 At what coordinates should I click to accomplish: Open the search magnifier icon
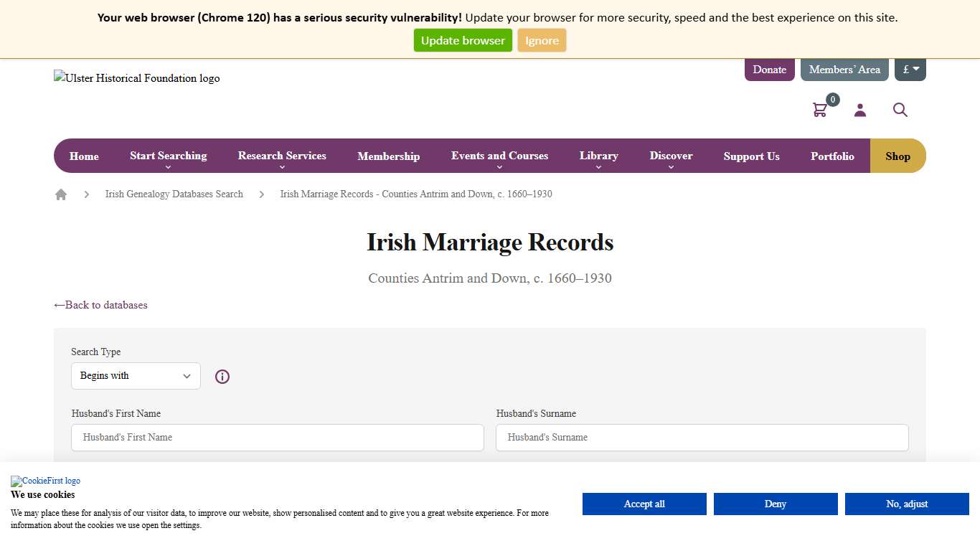click(x=900, y=110)
